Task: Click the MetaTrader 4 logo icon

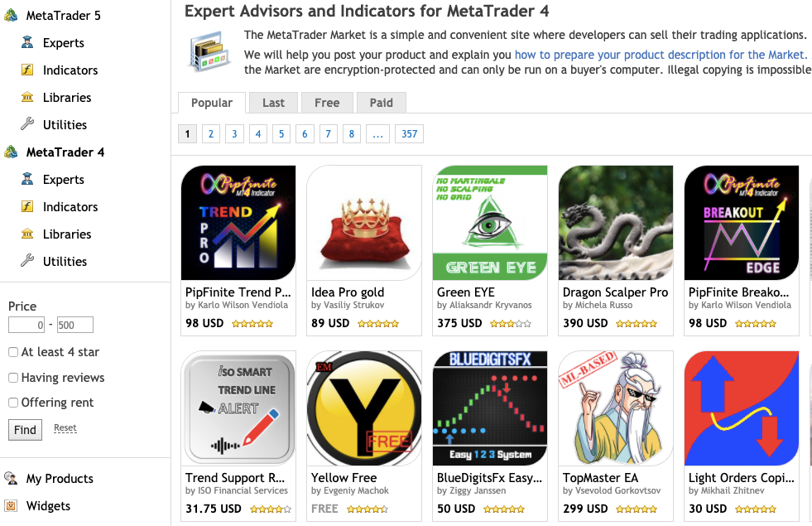Action: click(11, 152)
